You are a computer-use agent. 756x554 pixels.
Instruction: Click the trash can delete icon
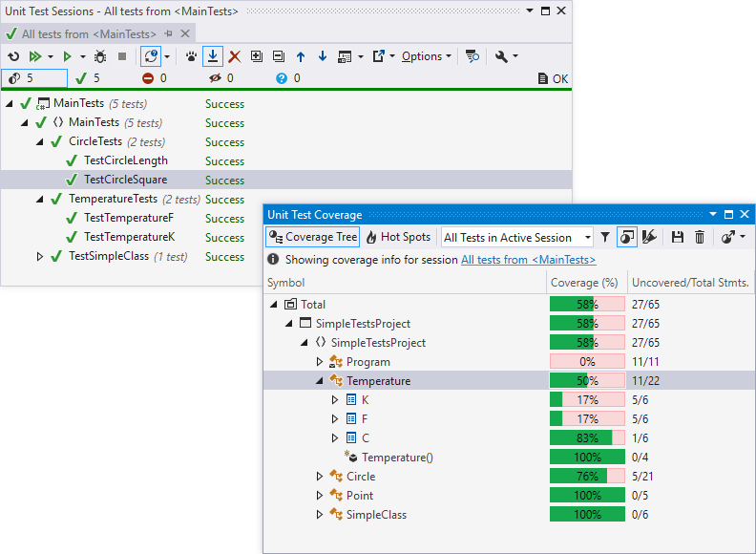(x=700, y=237)
